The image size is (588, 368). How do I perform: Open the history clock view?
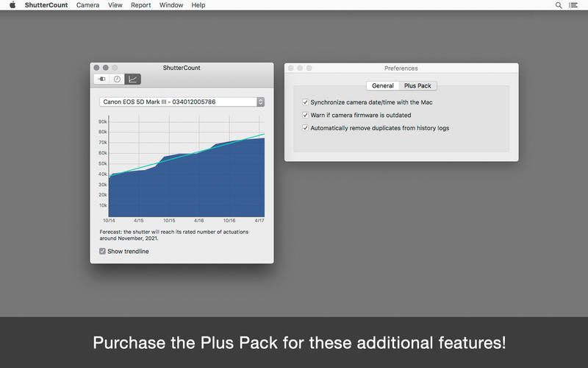(117, 79)
